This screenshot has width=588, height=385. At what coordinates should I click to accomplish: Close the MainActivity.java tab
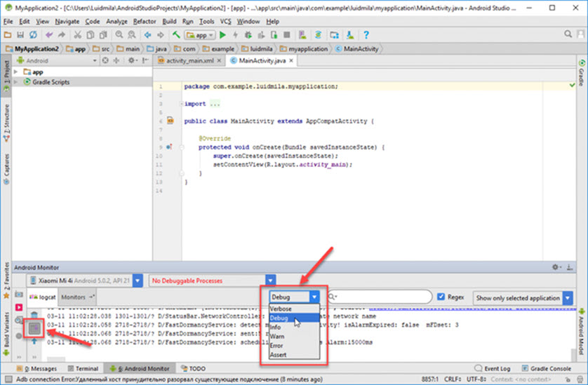click(291, 60)
